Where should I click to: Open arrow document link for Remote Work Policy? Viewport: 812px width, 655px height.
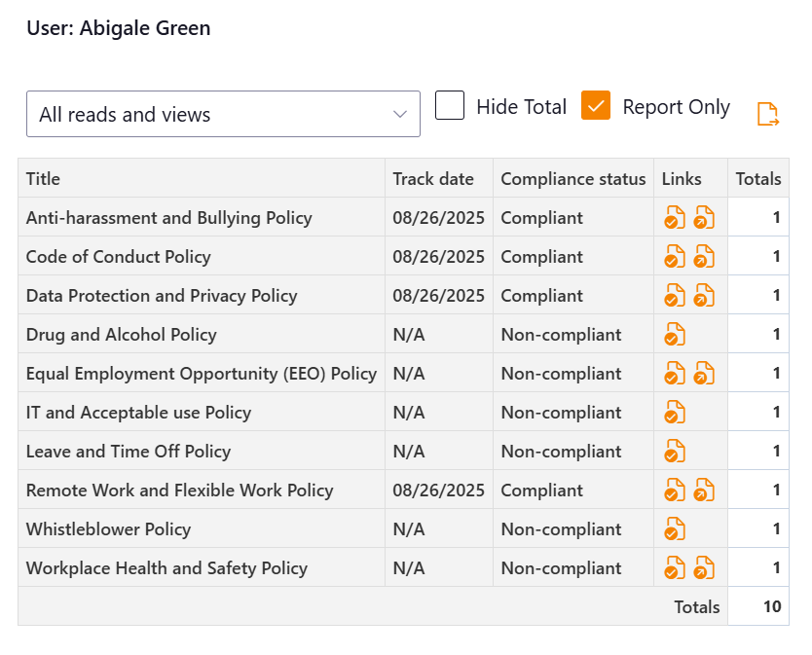click(704, 490)
